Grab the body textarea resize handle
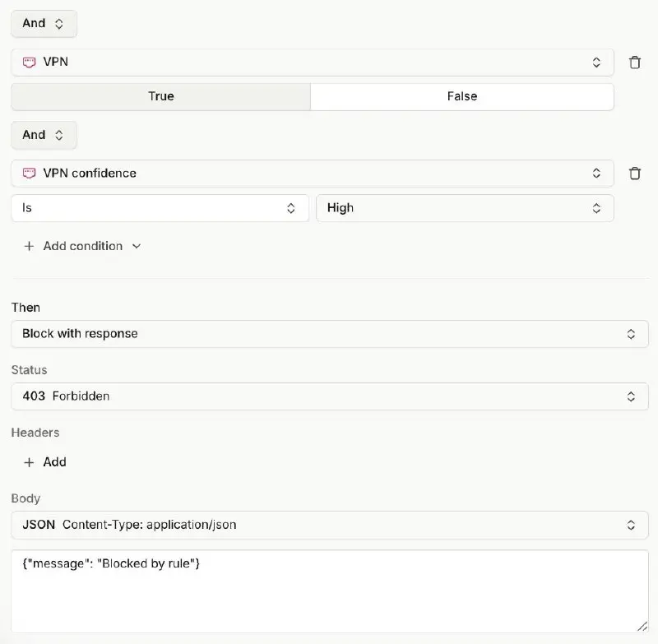This screenshot has width=658, height=644. click(642, 627)
